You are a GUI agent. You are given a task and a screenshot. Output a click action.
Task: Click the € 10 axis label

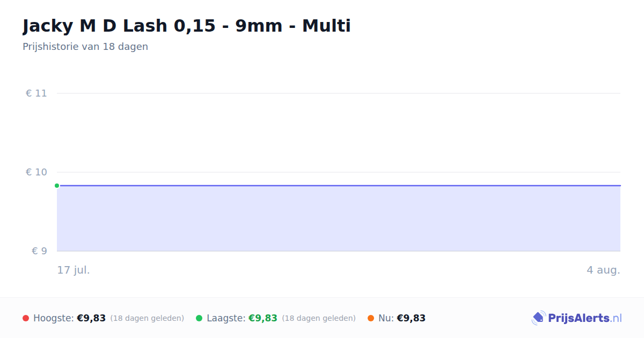coord(36,172)
